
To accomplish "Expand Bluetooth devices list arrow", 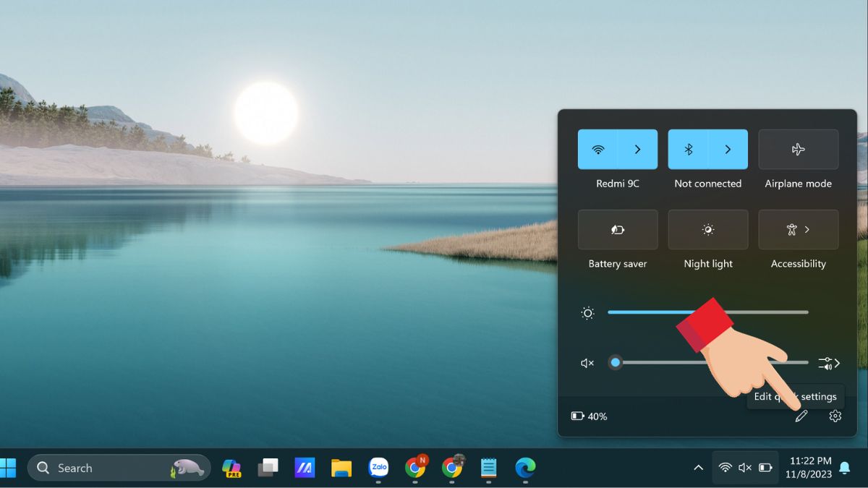I will point(728,150).
